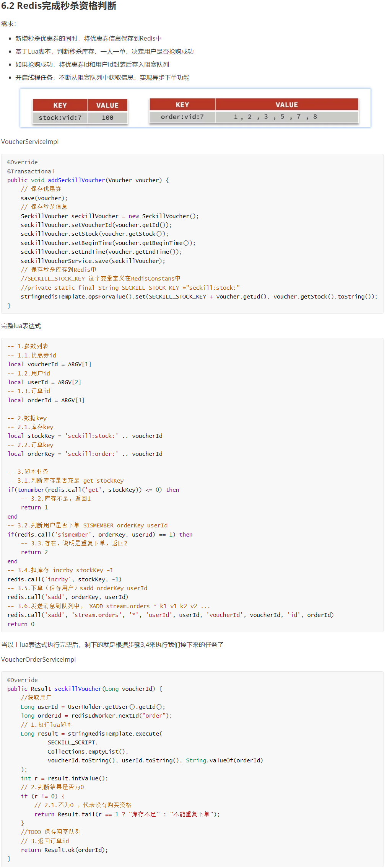This screenshot has width=387, height=868.
Task: Click the first bullet about 新增秒杀优惠券
Action: pyautogui.click(x=88, y=38)
